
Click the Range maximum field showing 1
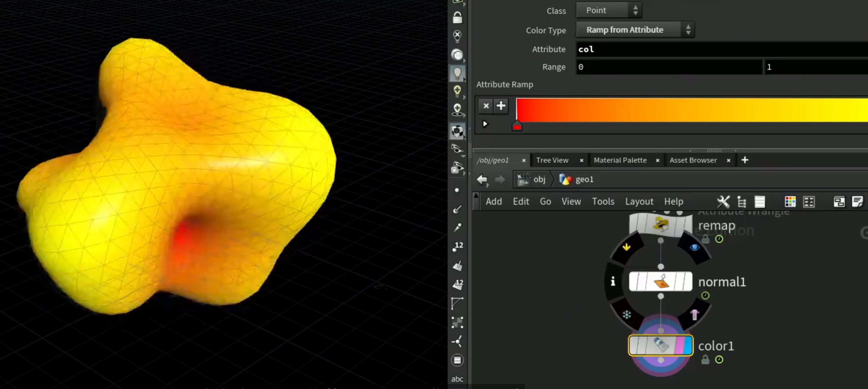(x=816, y=67)
